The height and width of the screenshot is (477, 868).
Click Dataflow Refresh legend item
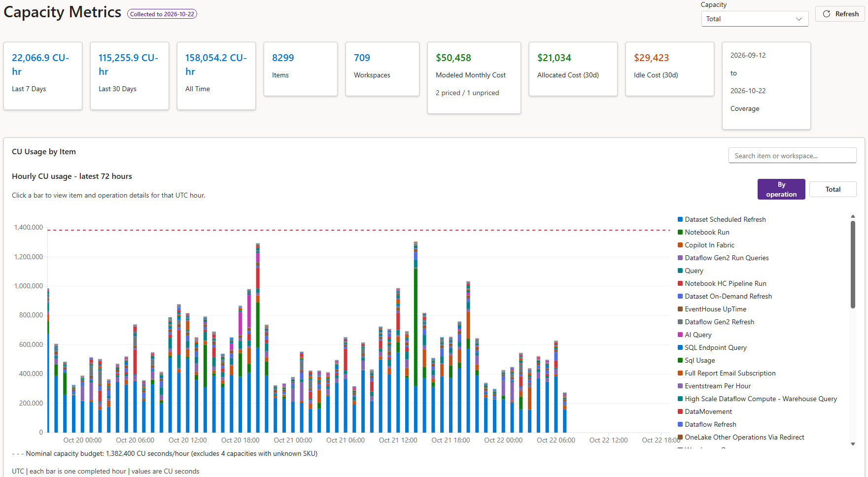[x=707, y=424]
